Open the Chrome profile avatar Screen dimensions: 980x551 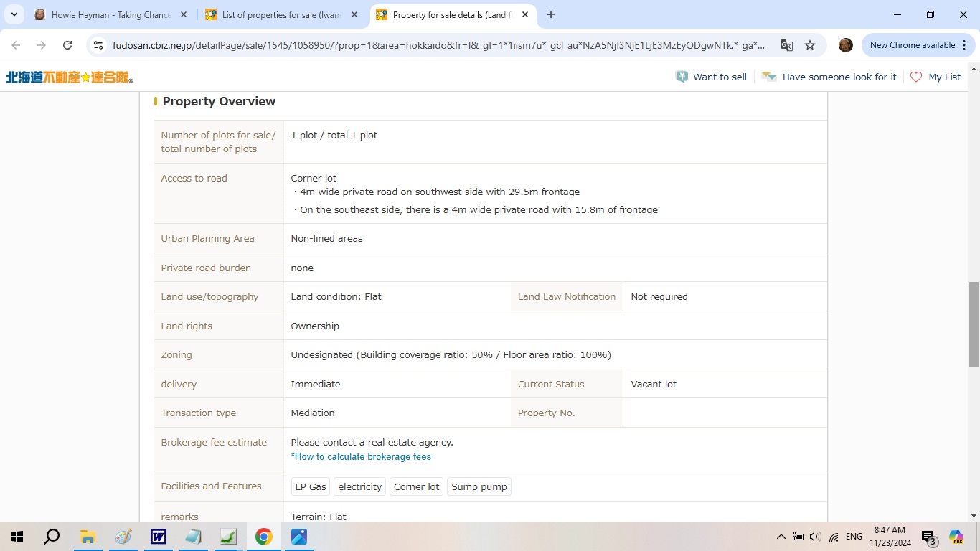click(846, 45)
